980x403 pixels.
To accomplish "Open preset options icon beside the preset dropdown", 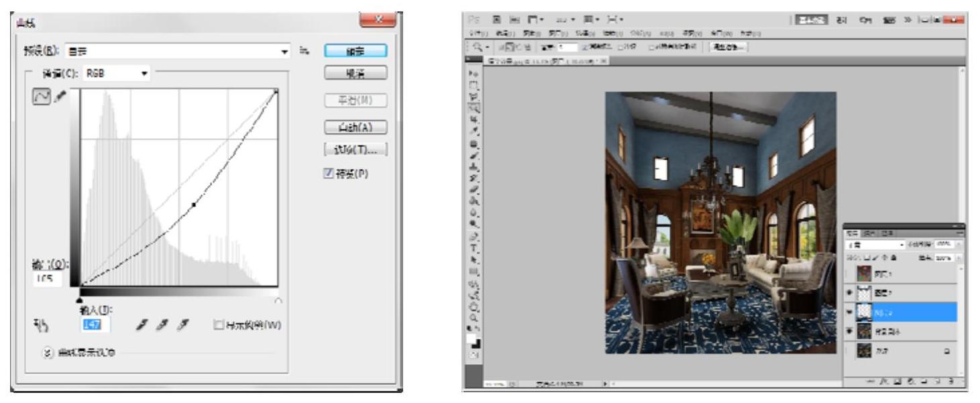I will (304, 50).
